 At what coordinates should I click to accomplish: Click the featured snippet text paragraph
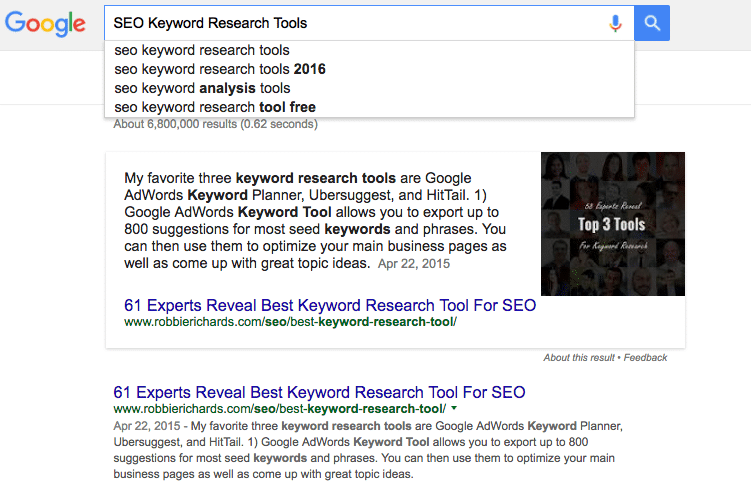(315, 221)
